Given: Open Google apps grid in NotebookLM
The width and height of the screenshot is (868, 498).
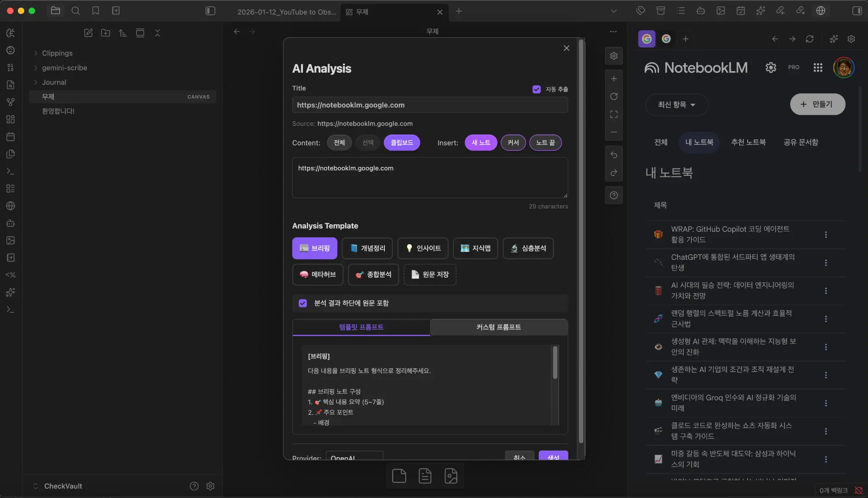Looking at the screenshot, I should (x=818, y=67).
